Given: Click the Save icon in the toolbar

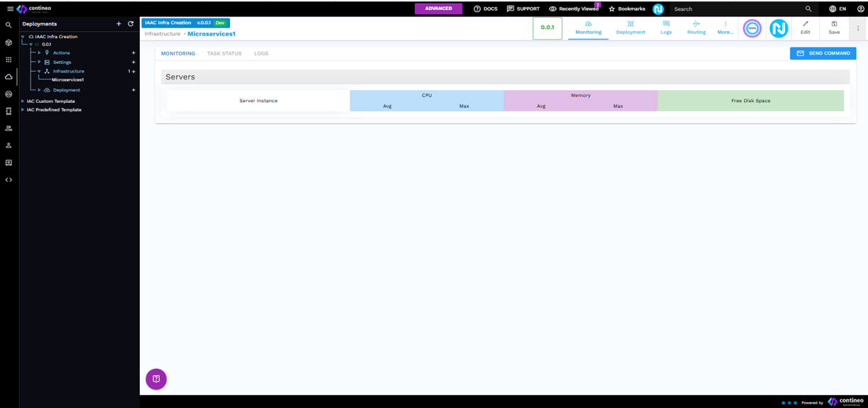Looking at the screenshot, I should point(834,28).
